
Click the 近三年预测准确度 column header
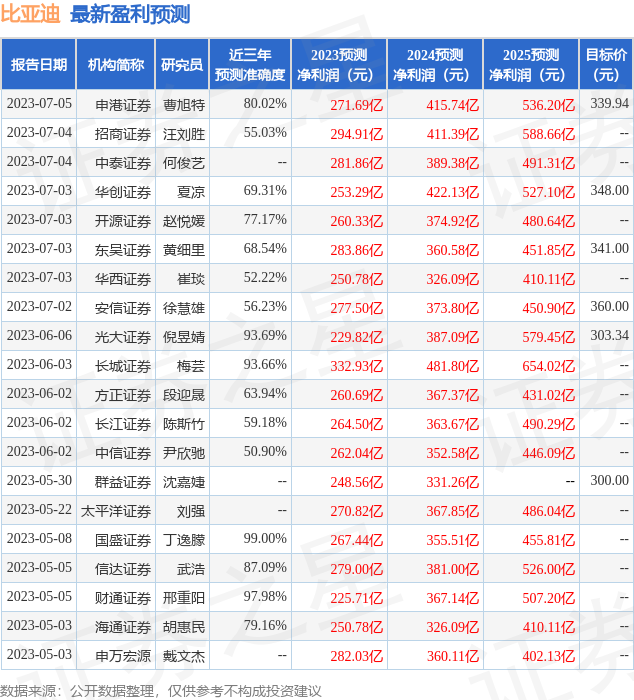pos(250,65)
